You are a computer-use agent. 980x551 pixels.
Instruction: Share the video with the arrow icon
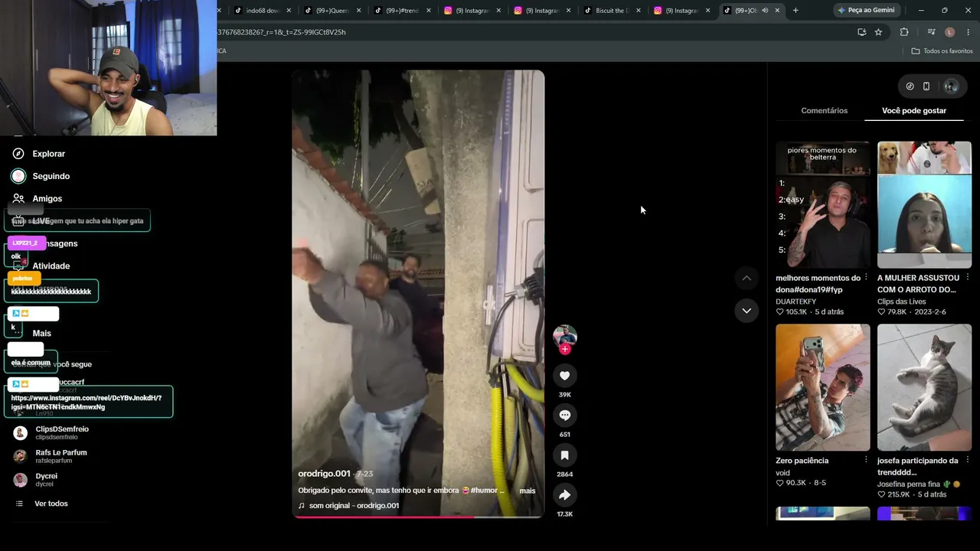(564, 494)
